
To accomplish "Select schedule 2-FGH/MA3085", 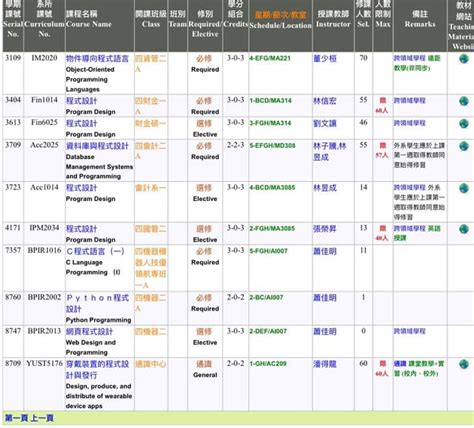I will click(272, 228).
